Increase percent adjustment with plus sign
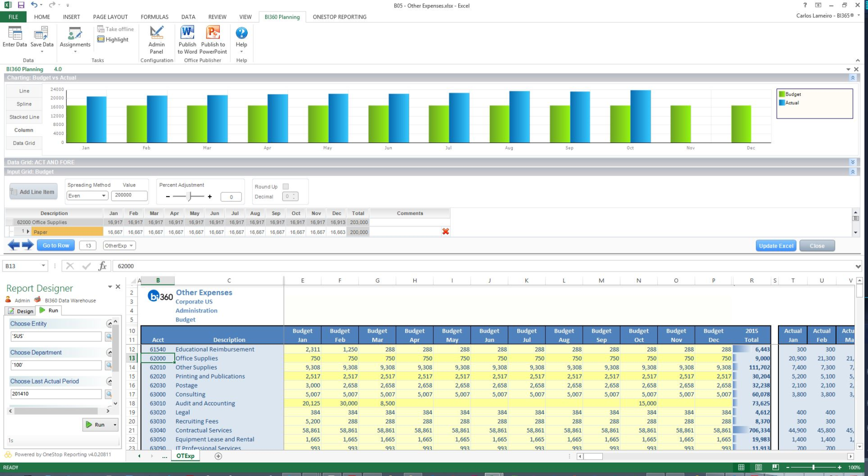This screenshot has height=476, width=868. pos(210,196)
